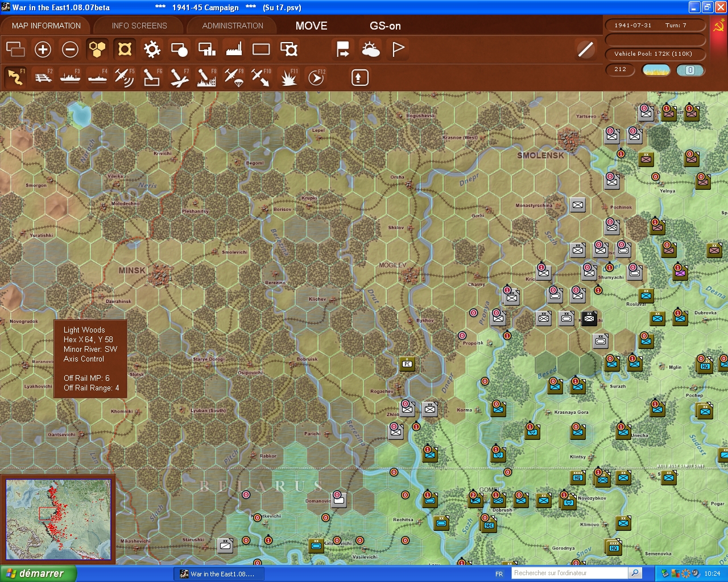
Task: Zoom in with the plus icon
Action: pyautogui.click(x=43, y=49)
